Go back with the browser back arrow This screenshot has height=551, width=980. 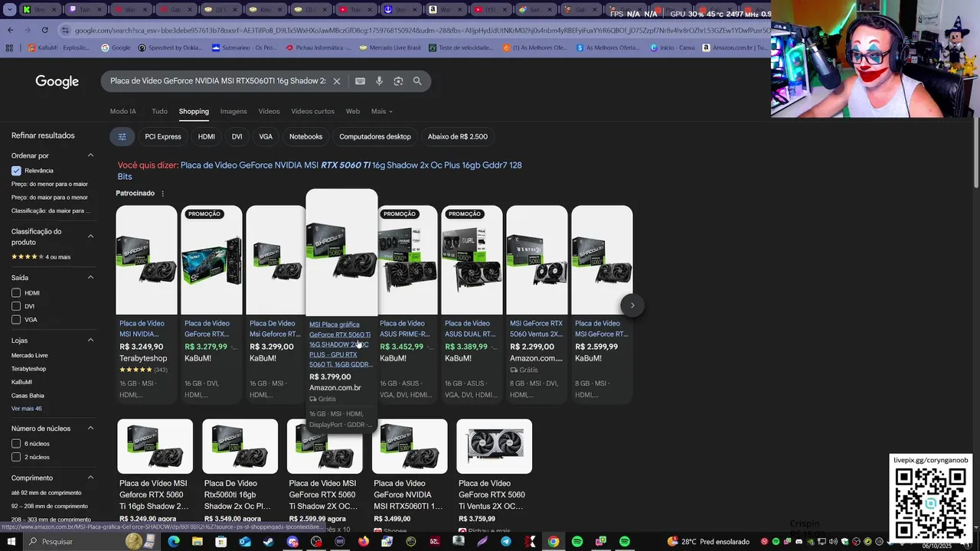point(10,30)
